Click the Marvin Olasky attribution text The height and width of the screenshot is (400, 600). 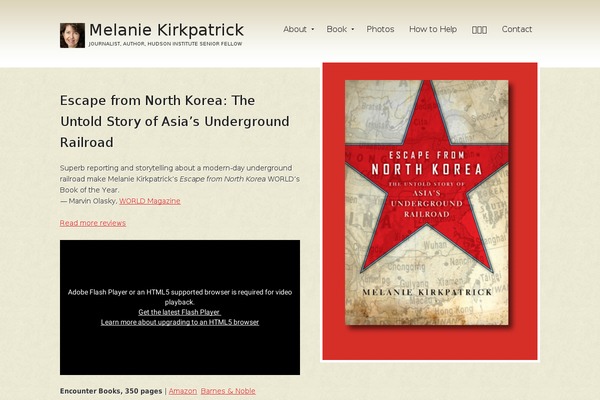coord(88,201)
